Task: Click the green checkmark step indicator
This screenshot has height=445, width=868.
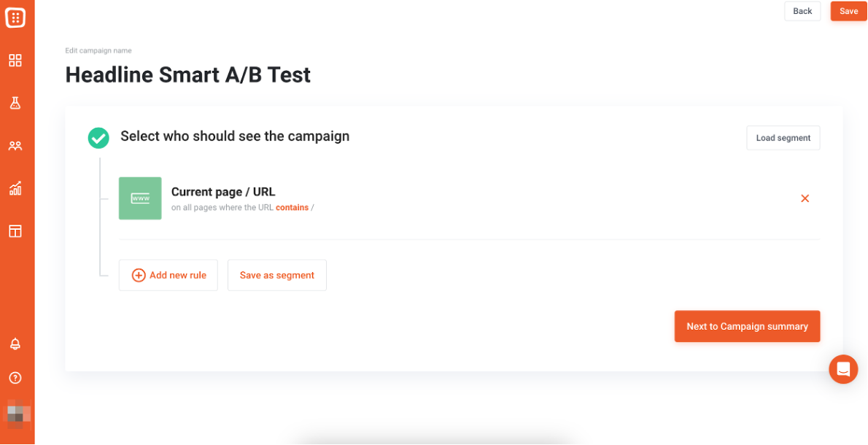Action: [x=98, y=138]
